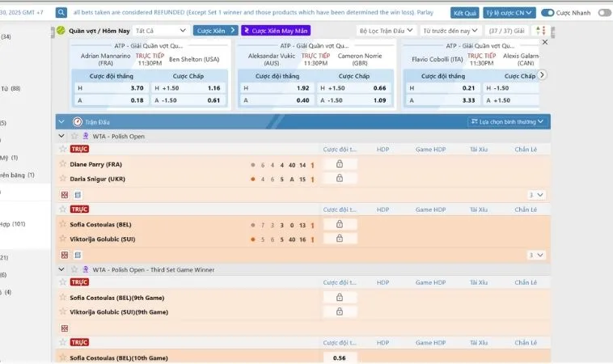
Task: Favorite Viktorija Golubic with star icon
Action: [62, 239]
